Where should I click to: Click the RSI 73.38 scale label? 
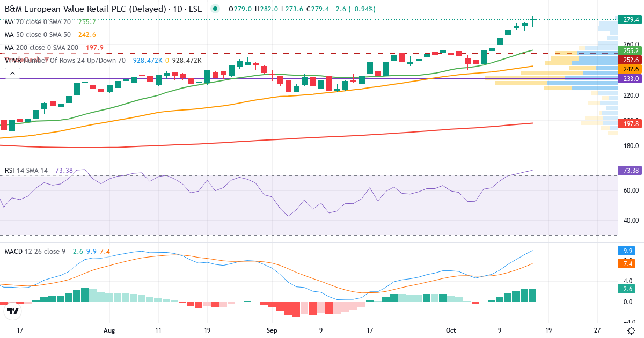coord(630,170)
